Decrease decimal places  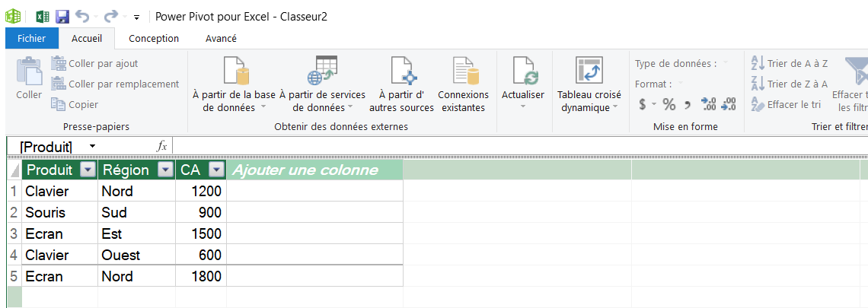(729, 104)
